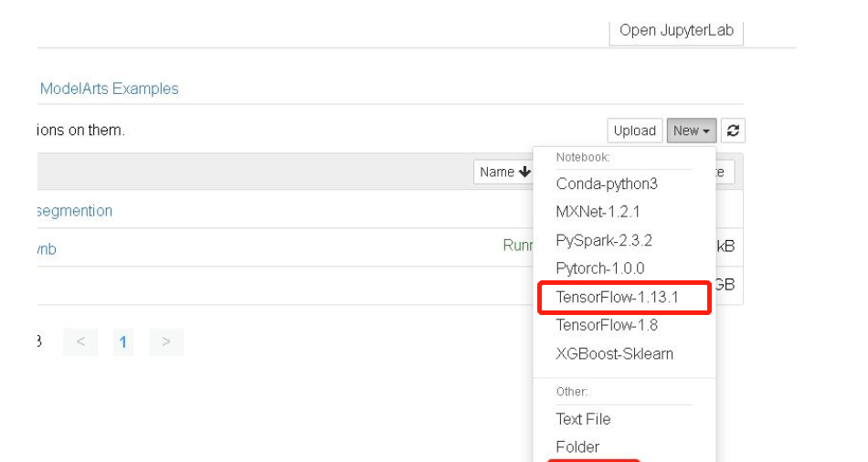Select TensorFlow-1.13.1 notebook kernel
868x462 pixels.
coord(617,298)
